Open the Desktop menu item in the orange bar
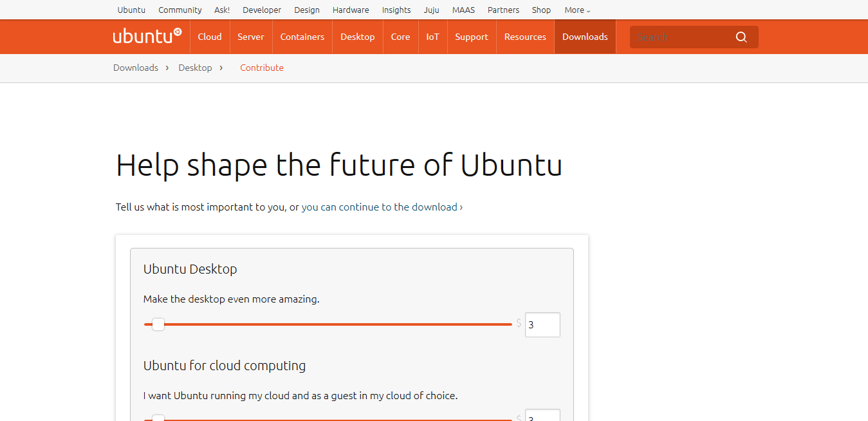Viewport: 868px width, 421px height. pos(358,37)
